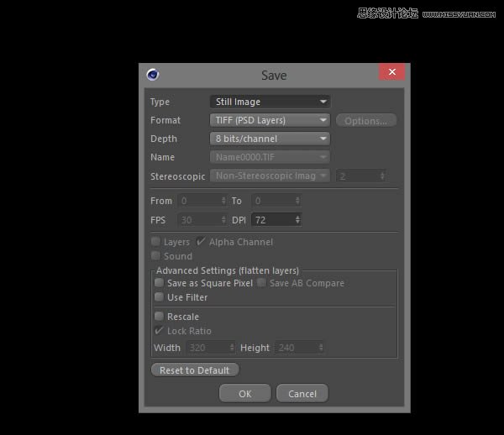This screenshot has height=435, width=504.
Task: Open the Depth dropdown showing 8 bits/channel
Action: coord(270,139)
